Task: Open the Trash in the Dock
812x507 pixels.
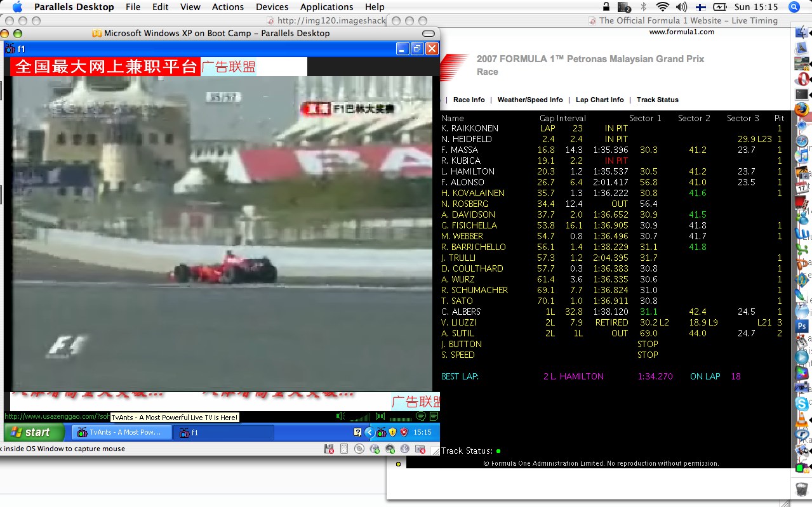Action: [802, 489]
